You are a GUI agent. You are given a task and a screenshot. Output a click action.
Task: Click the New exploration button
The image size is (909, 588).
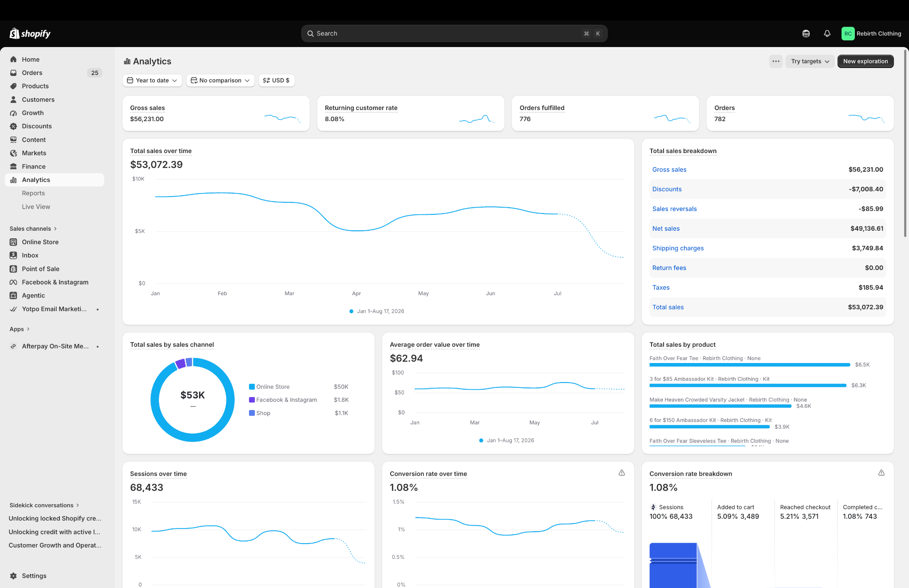click(866, 61)
